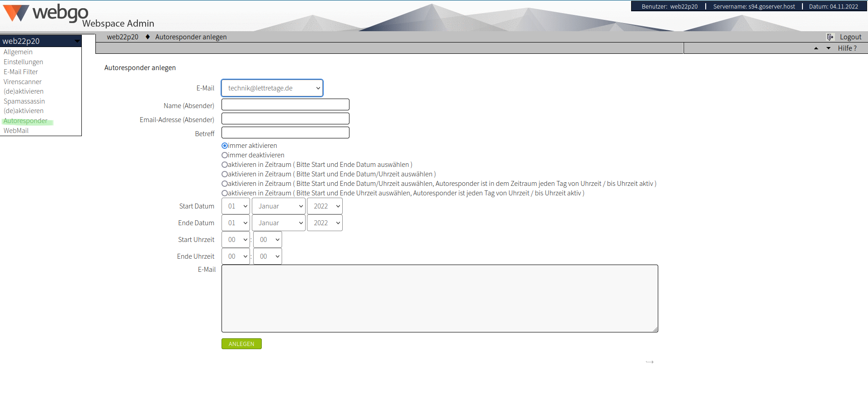Screen dimensions: 868x417
Task: Click the up arrow beside Hilfe
Action: pos(816,48)
